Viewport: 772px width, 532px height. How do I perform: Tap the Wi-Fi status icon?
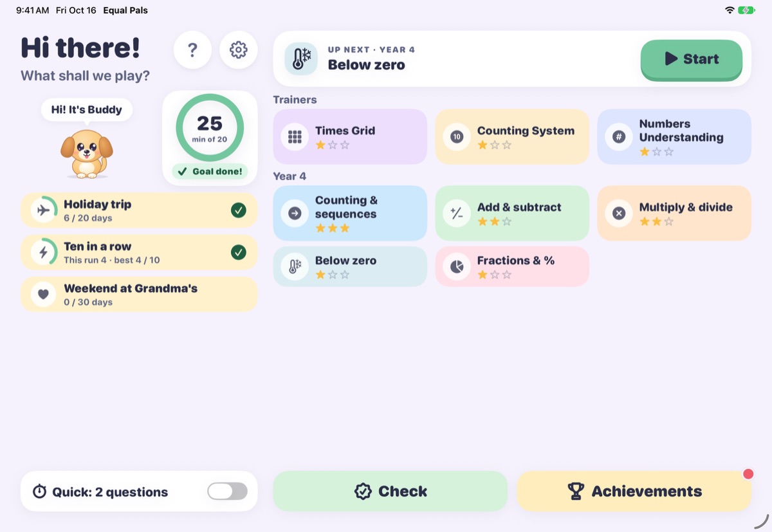tap(730, 10)
